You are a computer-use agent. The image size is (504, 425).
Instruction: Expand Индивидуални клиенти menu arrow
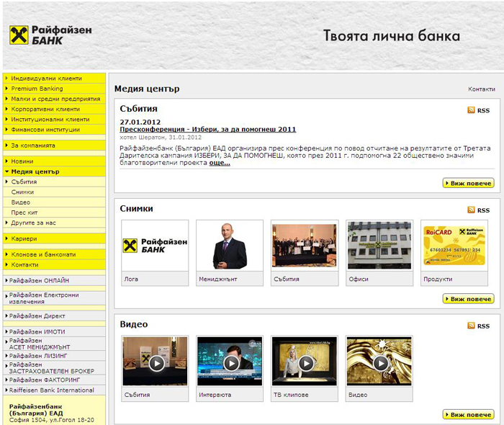click(x=6, y=78)
